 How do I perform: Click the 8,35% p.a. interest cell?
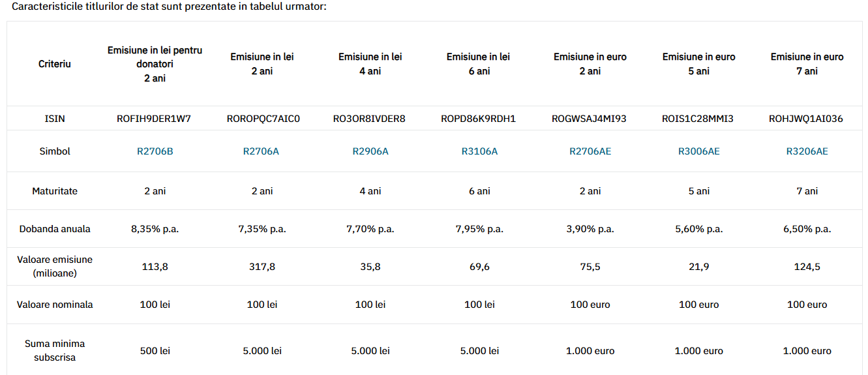coord(155,229)
